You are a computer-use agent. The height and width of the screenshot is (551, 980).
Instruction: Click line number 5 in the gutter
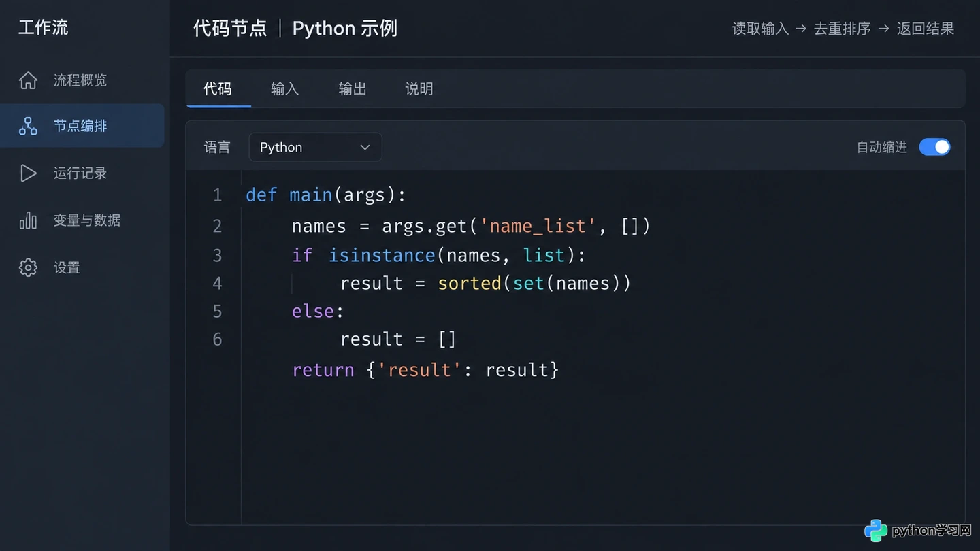pos(218,311)
